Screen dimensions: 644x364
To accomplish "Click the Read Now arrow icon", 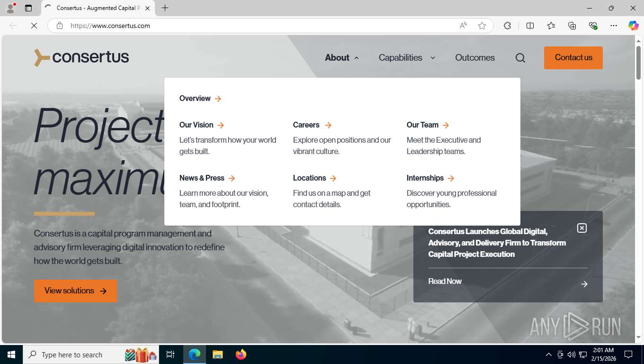I will click(584, 284).
